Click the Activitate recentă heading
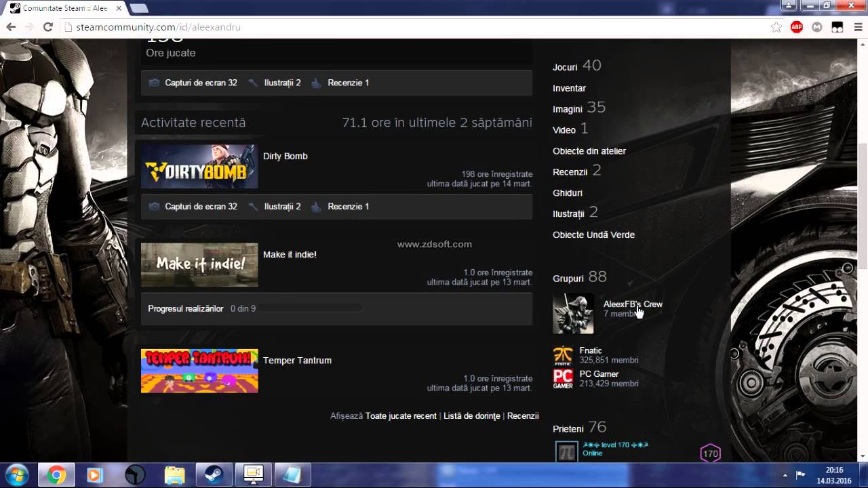 coord(193,123)
